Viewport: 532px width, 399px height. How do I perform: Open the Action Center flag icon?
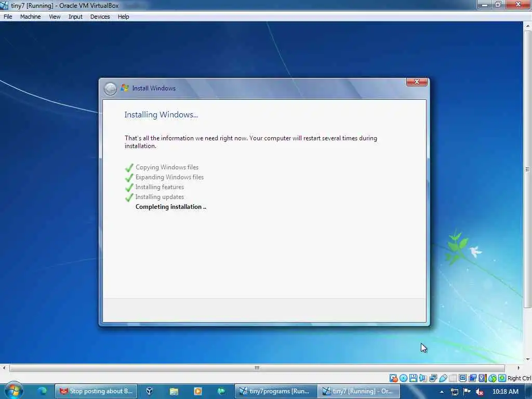(x=467, y=392)
